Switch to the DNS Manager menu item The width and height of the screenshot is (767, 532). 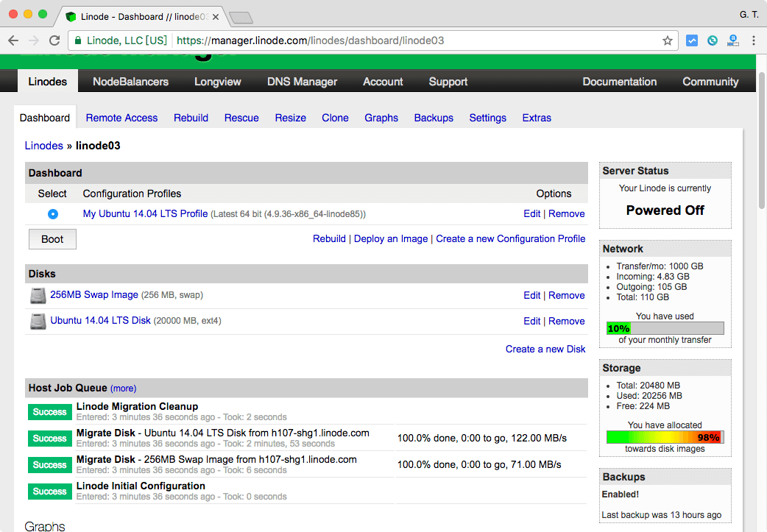(x=302, y=82)
